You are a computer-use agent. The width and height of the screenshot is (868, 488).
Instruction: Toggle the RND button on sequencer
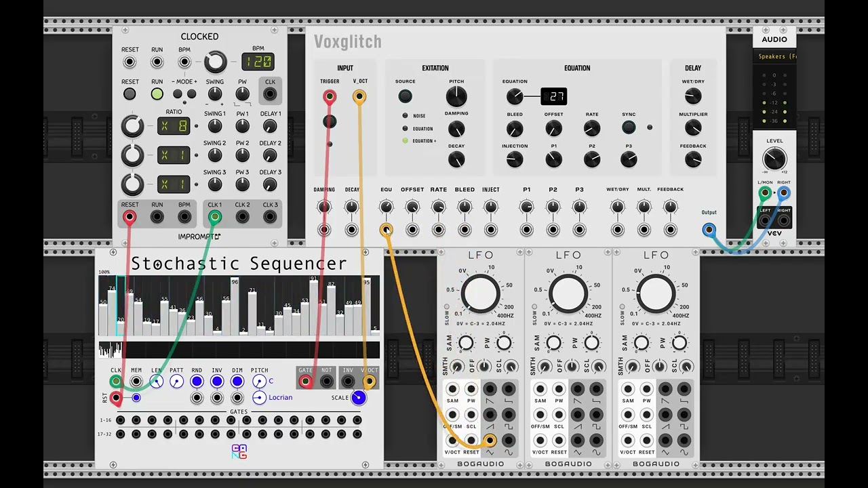point(197,382)
